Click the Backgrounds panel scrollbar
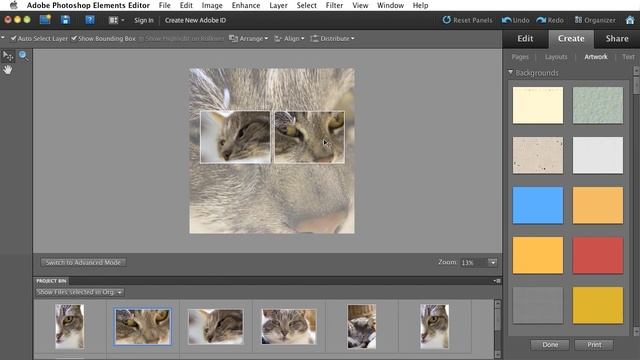 (x=636, y=201)
